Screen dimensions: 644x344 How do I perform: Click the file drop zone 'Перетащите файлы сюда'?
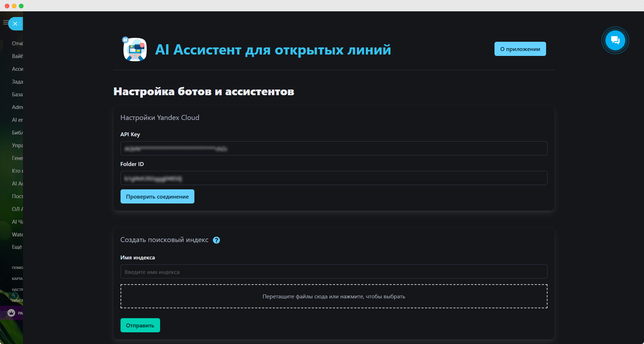click(334, 296)
